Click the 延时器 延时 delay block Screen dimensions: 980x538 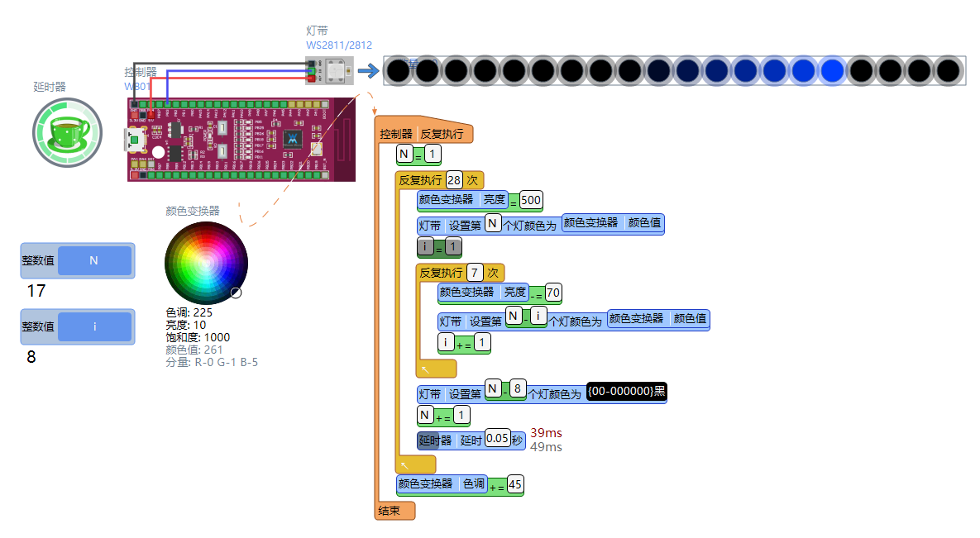(447, 439)
